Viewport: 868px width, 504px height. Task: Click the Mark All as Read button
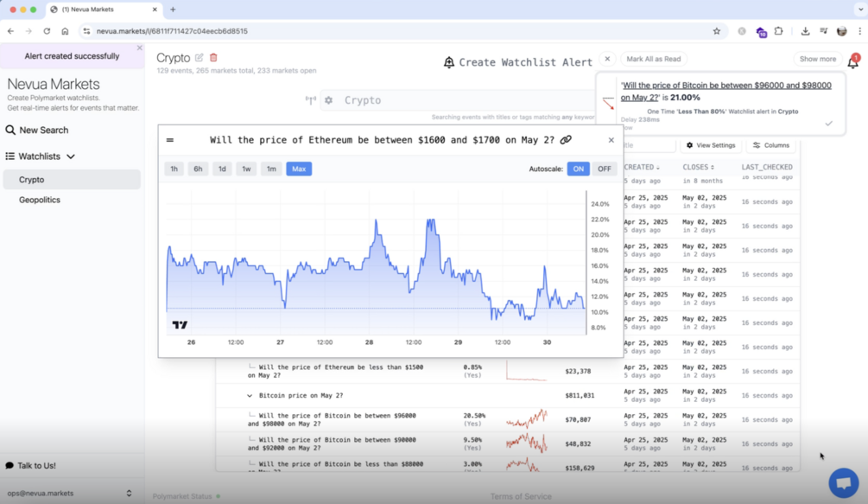click(x=653, y=59)
